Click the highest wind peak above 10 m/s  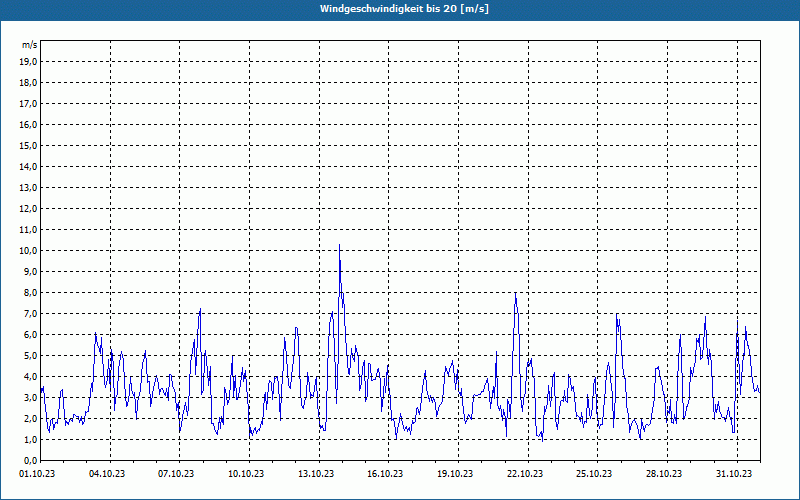(339, 245)
